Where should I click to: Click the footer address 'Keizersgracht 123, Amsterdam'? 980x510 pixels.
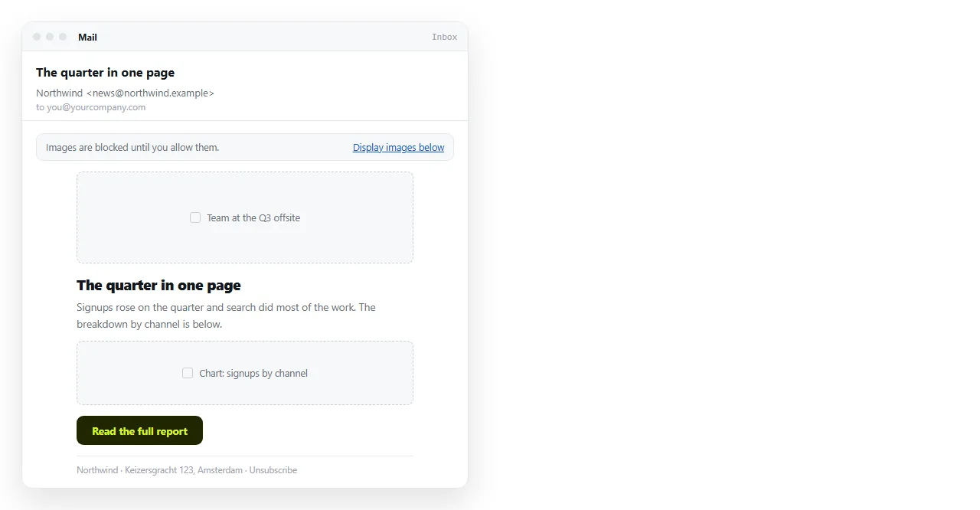pos(184,470)
